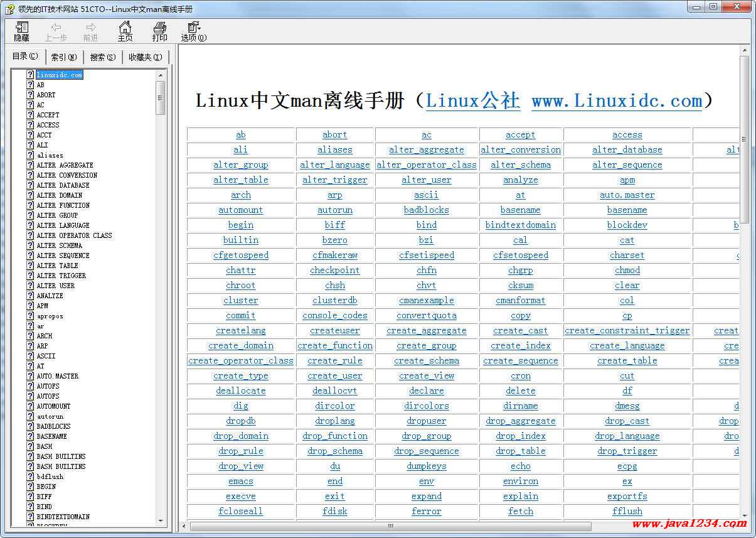Select BASENAME in the contents tree
Image resolution: width=756 pixels, height=538 pixels.
click(x=51, y=436)
